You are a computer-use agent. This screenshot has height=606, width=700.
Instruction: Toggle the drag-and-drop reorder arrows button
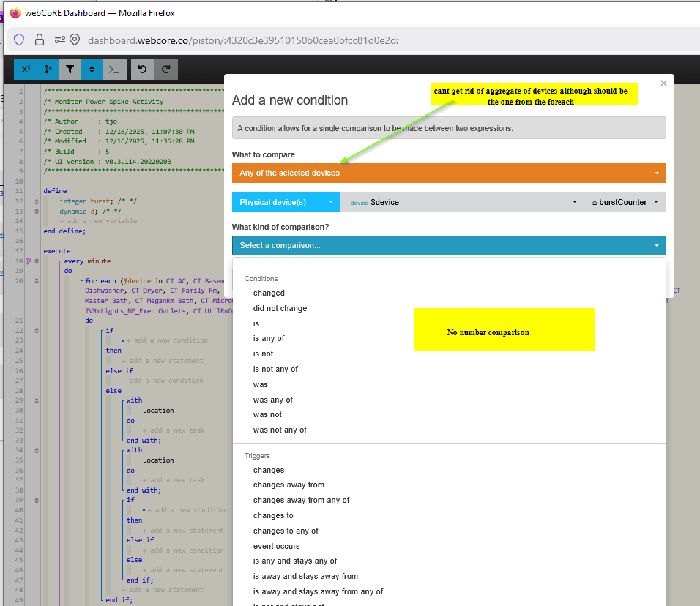[x=92, y=70]
